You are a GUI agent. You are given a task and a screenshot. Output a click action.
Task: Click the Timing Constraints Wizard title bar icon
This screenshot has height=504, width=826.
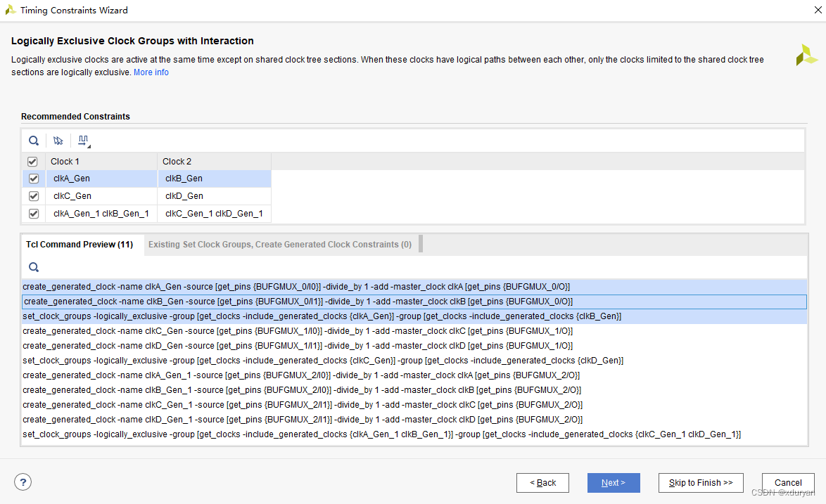pos(9,11)
